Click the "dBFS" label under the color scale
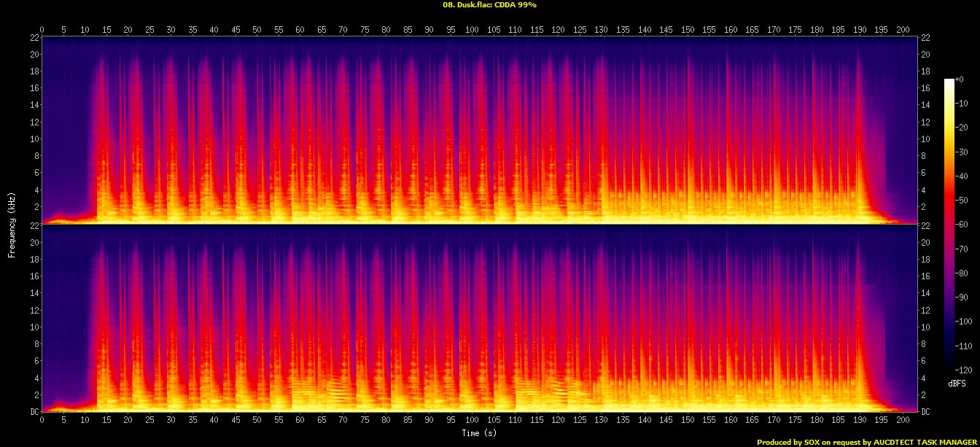 [x=957, y=383]
